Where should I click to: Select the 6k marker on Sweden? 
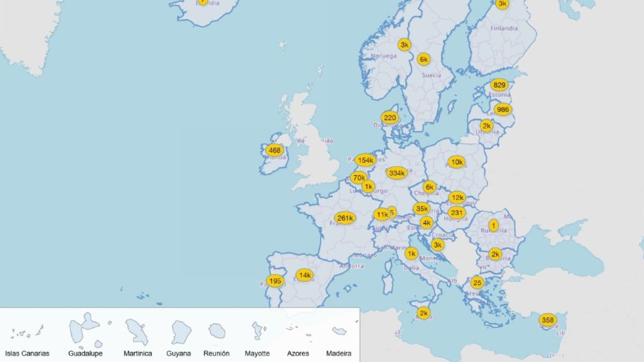424,60
